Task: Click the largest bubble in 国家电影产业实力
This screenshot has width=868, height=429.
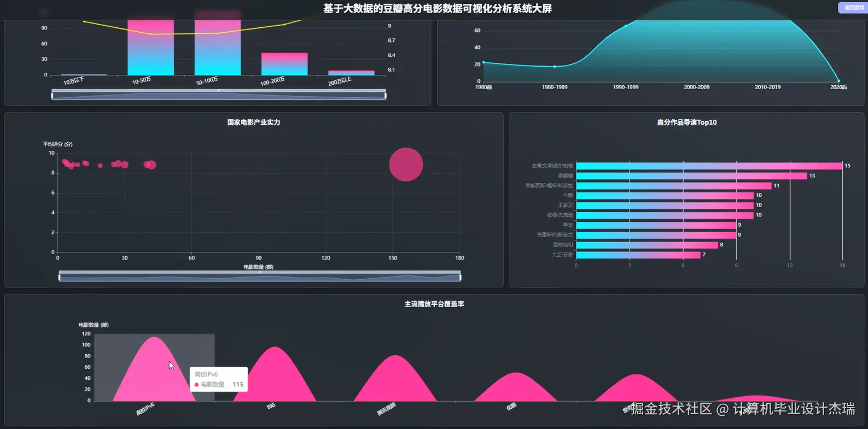Action: click(x=406, y=164)
